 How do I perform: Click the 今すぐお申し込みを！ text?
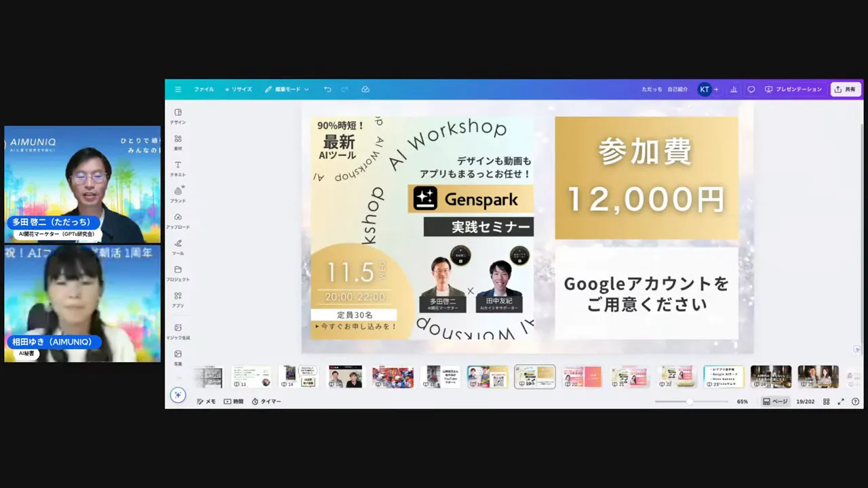coord(355,327)
